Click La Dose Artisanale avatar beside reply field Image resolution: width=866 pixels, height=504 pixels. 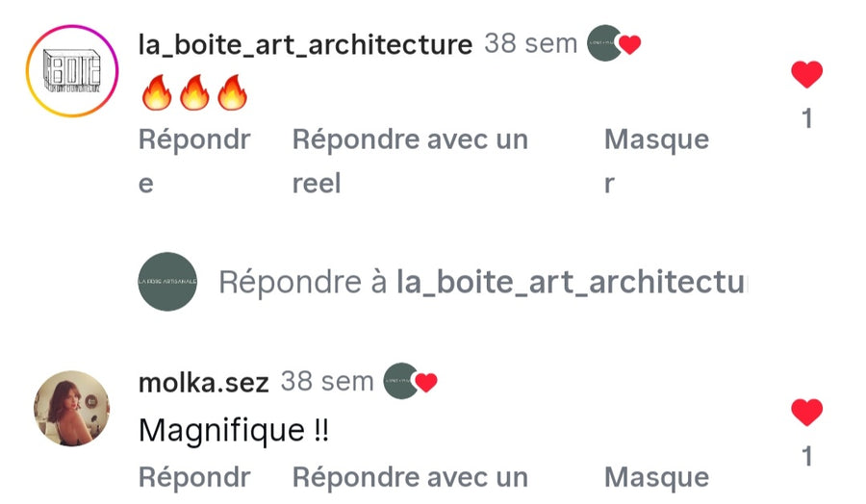click(x=167, y=282)
